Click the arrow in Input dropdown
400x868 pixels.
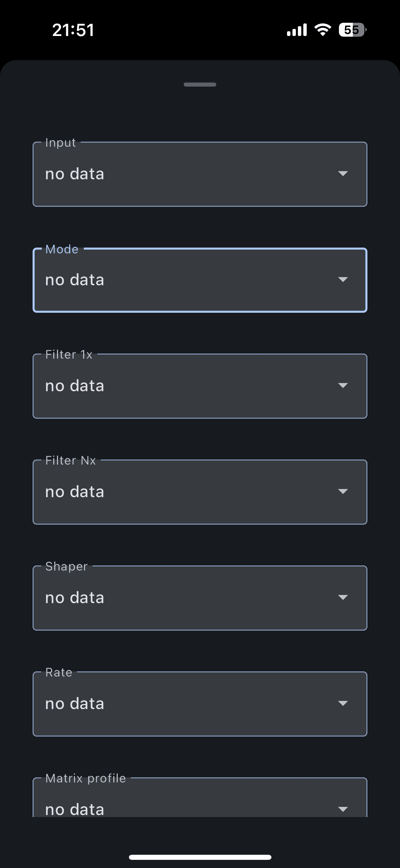pyautogui.click(x=343, y=174)
